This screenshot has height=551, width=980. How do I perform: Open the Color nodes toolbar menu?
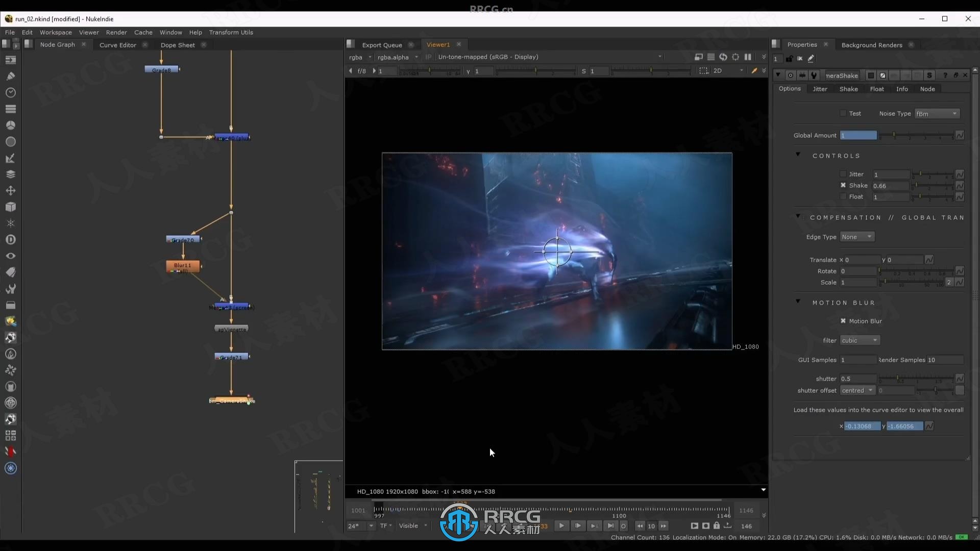tap(10, 125)
